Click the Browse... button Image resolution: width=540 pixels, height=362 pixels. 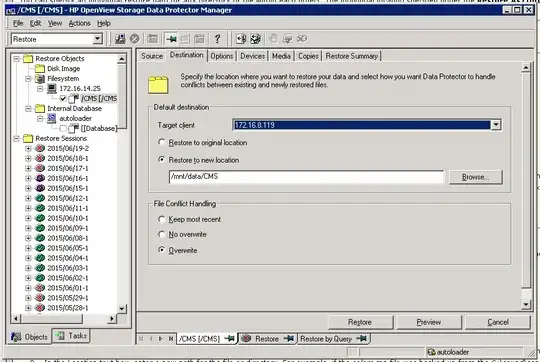click(476, 177)
